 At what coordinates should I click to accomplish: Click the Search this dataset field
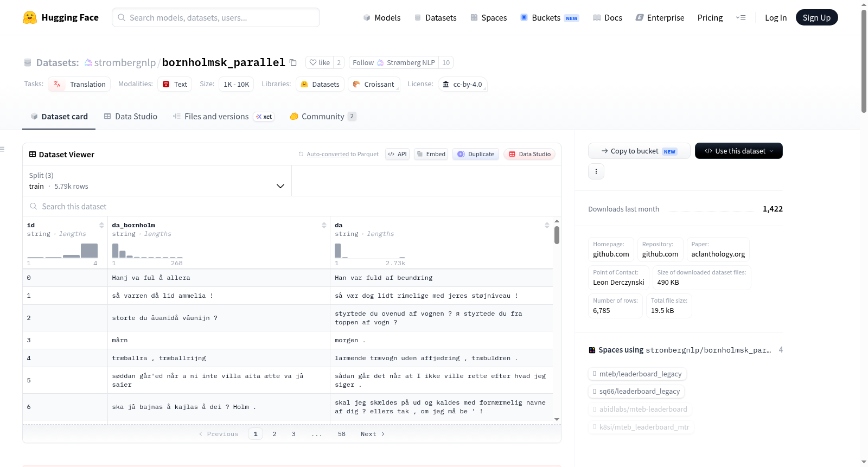292,206
